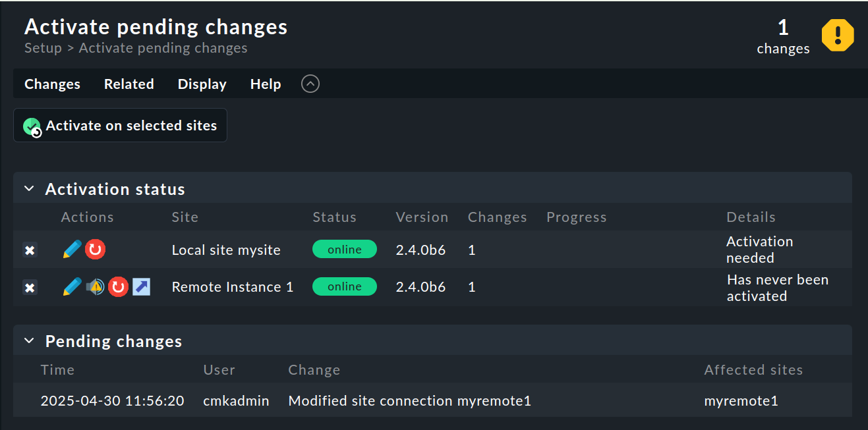868x430 pixels.
Task: Collapse the menu bar with the chevron
Action: click(x=310, y=84)
